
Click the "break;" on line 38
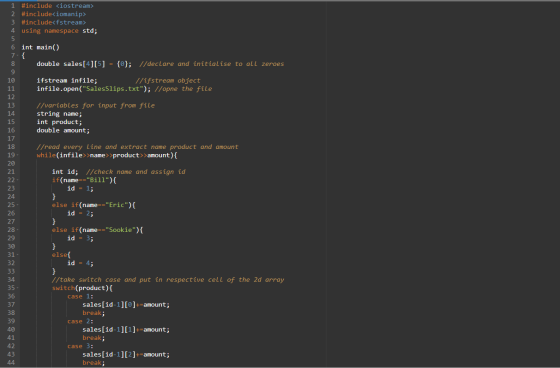pyautogui.click(x=94, y=313)
